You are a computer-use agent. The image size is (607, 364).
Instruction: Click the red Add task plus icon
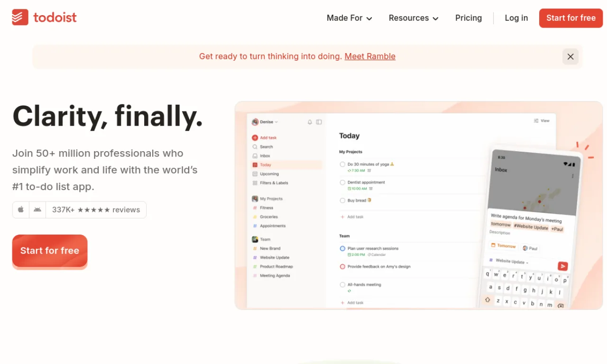255,137
